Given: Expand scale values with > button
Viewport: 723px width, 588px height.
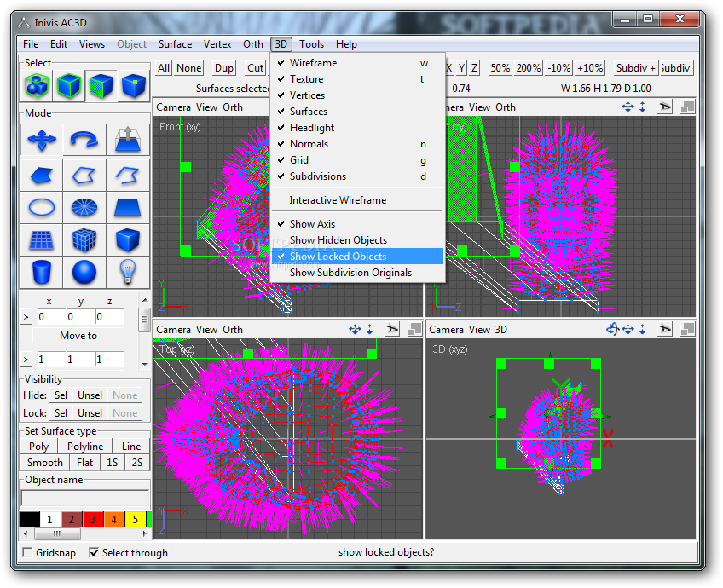Looking at the screenshot, I should click(26, 360).
